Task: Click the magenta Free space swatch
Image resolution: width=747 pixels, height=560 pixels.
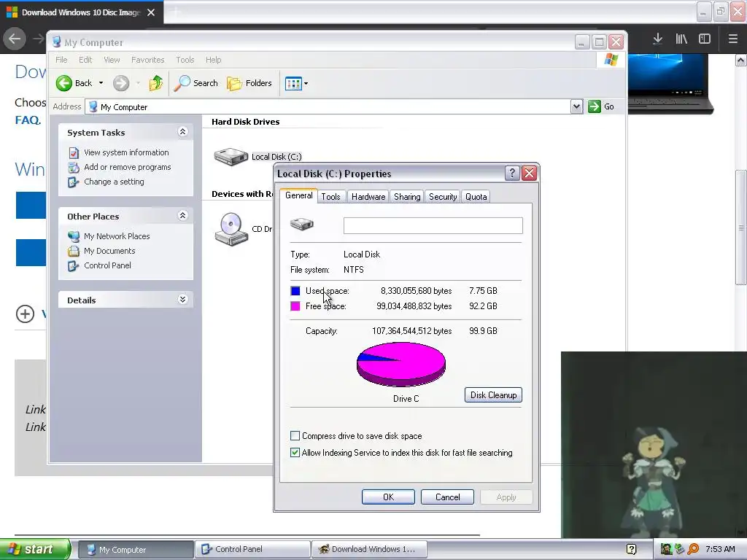Action: click(295, 306)
